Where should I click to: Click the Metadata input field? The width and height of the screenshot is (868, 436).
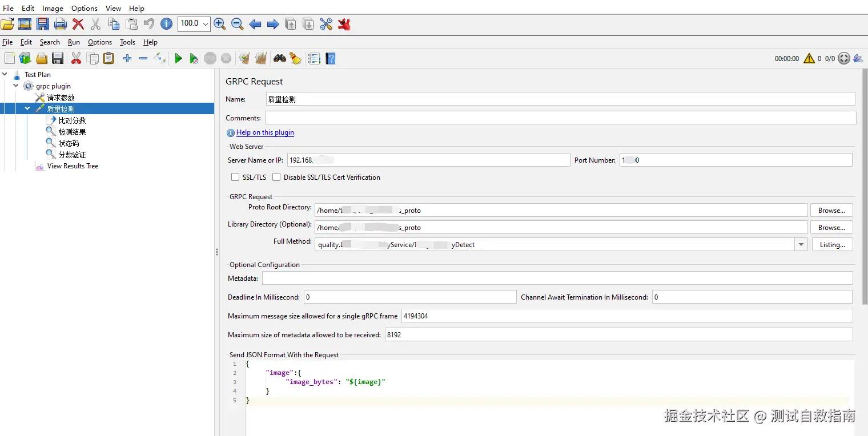click(557, 278)
